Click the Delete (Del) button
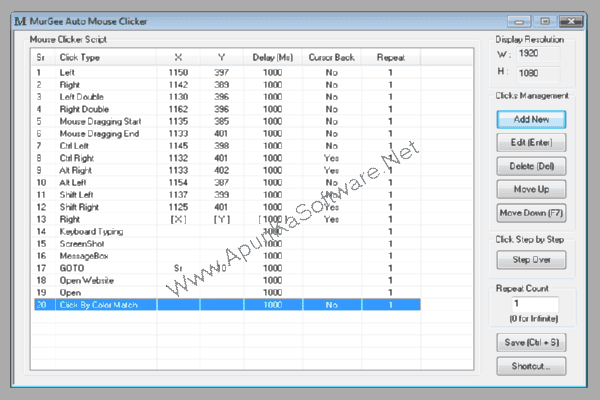Image resolution: width=600 pixels, height=400 pixels. point(531,166)
